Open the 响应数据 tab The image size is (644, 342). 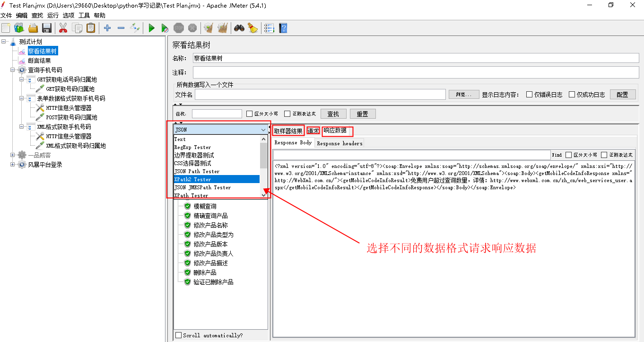point(335,131)
